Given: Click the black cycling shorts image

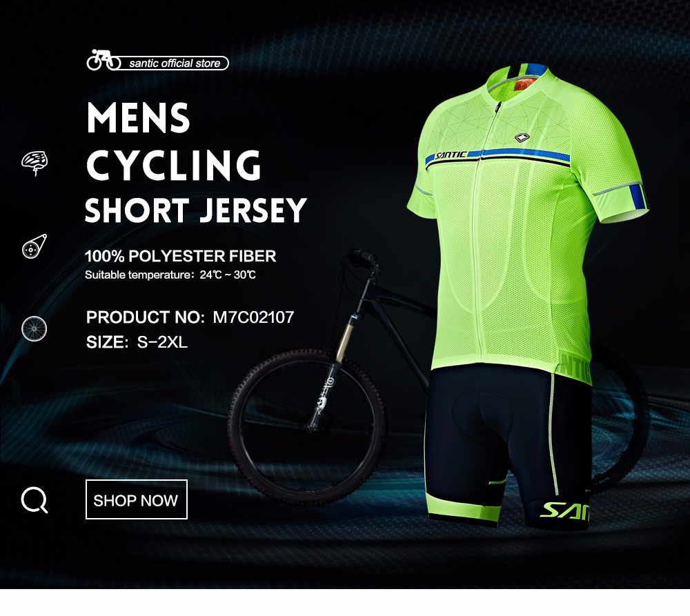Looking at the screenshot, I should pyautogui.click(x=507, y=446).
